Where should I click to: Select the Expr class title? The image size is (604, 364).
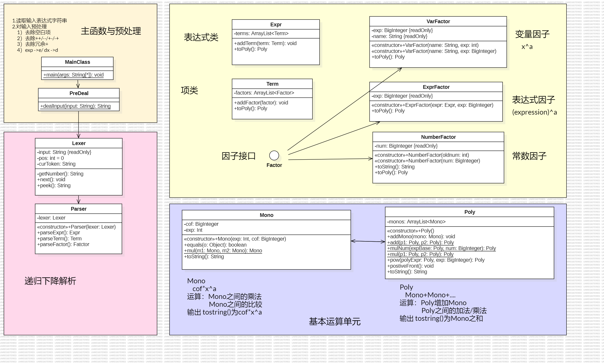tap(276, 24)
